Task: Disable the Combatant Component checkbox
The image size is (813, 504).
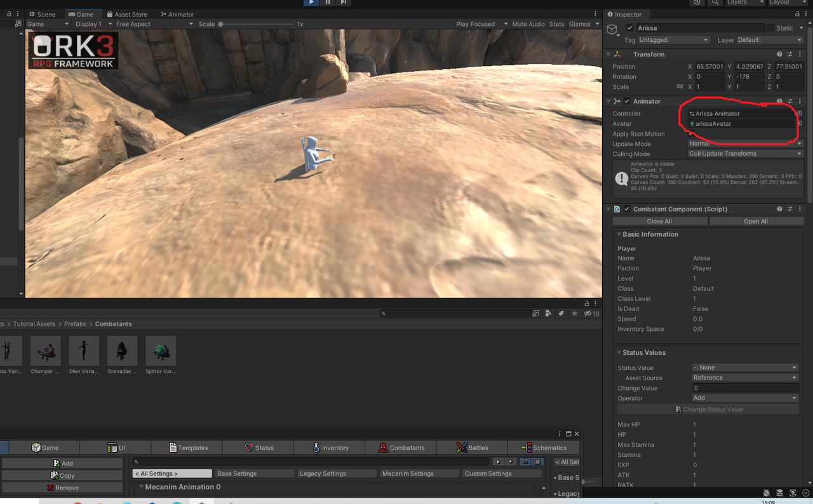Action: coord(627,209)
